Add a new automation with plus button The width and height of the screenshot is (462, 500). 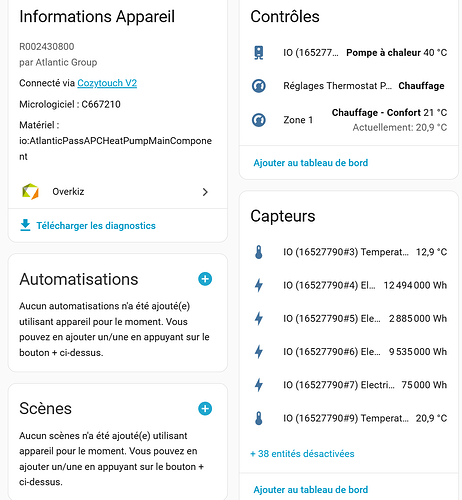(x=205, y=279)
